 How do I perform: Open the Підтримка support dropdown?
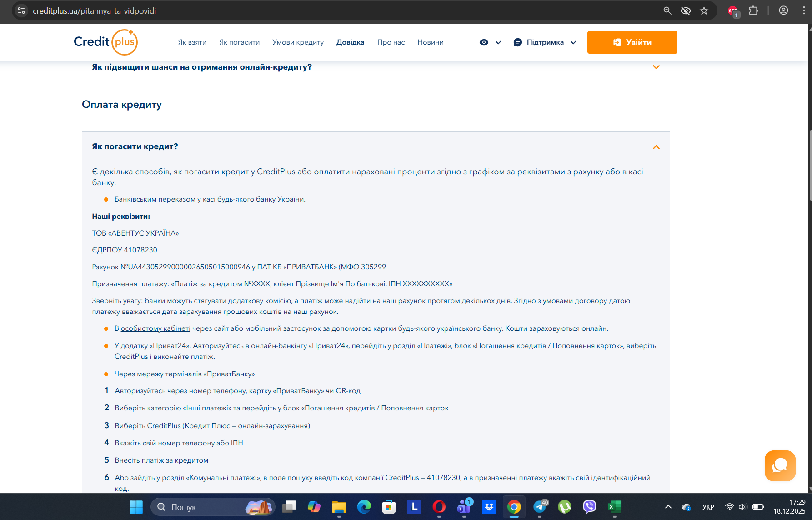coord(545,42)
